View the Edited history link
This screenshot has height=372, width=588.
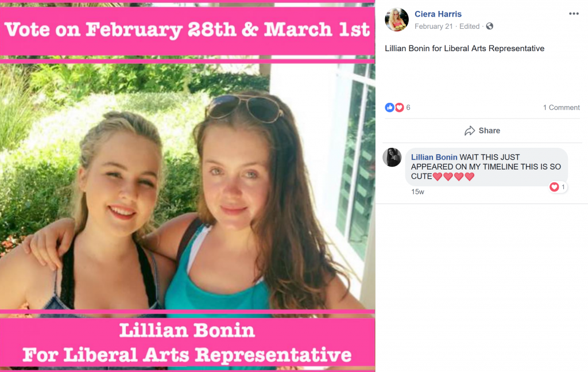[470, 26]
